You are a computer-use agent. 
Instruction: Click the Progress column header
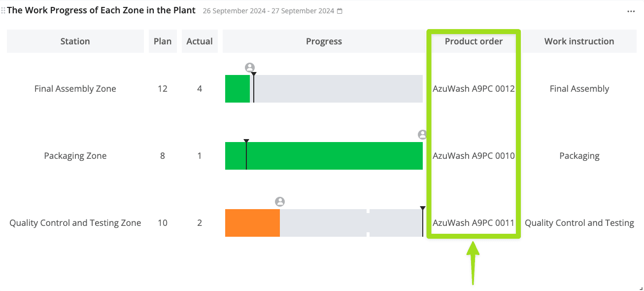point(324,41)
